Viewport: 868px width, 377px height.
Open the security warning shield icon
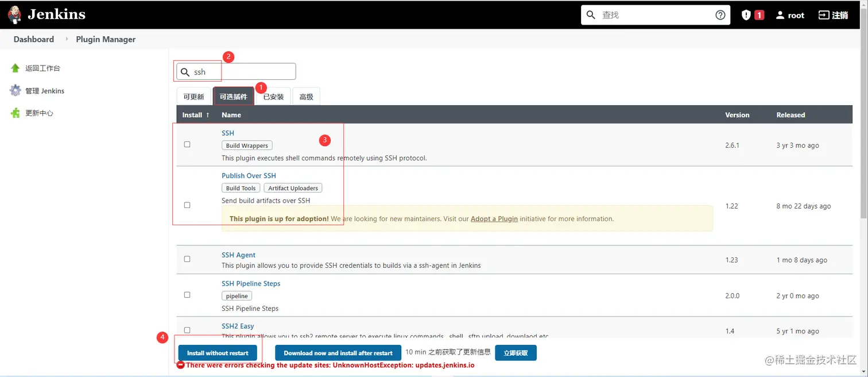pyautogui.click(x=746, y=15)
